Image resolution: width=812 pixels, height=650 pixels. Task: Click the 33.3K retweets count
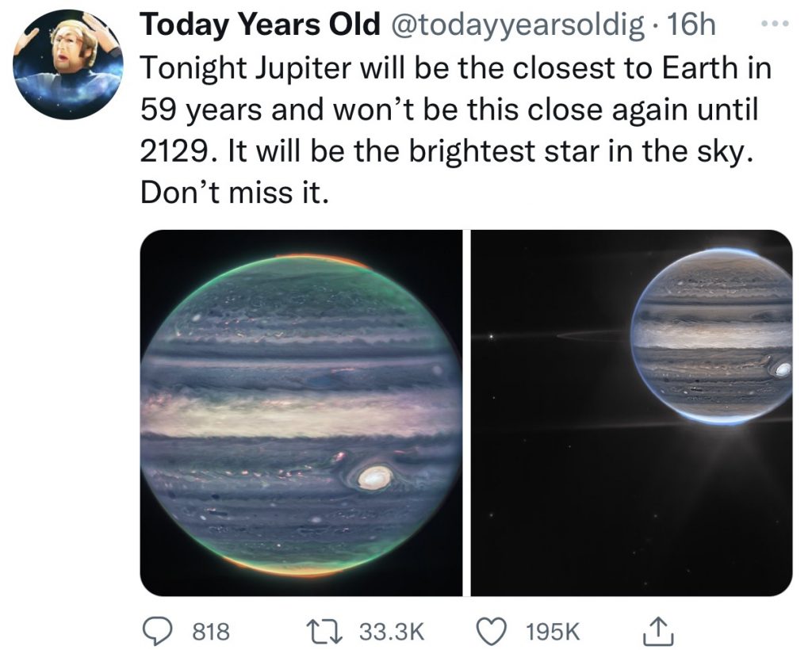tap(393, 631)
